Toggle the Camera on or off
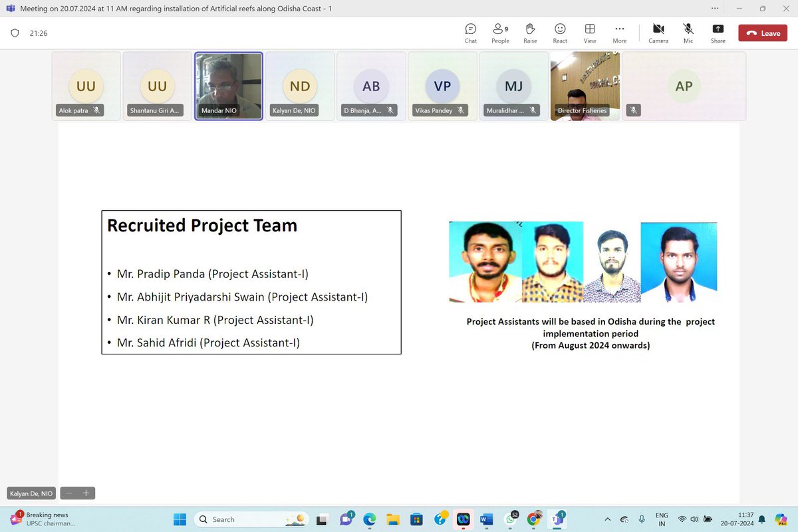Image resolution: width=798 pixels, height=532 pixels. pyautogui.click(x=658, y=33)
